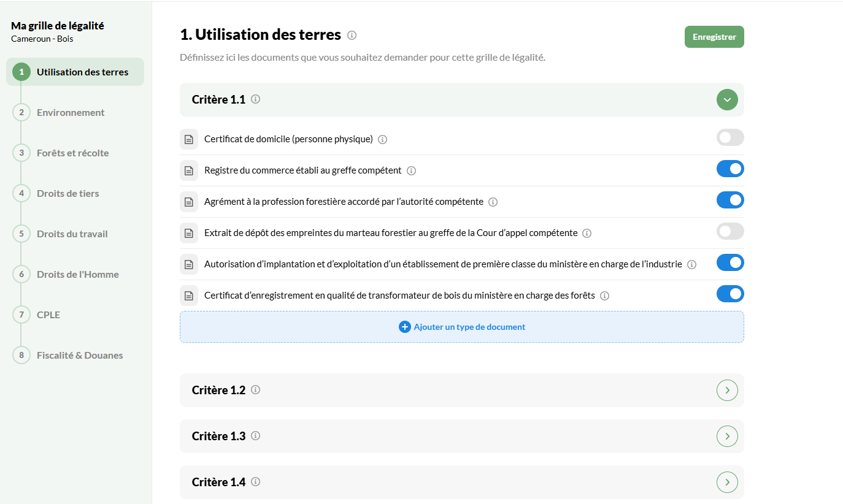Select step 5 Droits du travail
The height and width of the screenshot is (504, 843).
(72, 234)
